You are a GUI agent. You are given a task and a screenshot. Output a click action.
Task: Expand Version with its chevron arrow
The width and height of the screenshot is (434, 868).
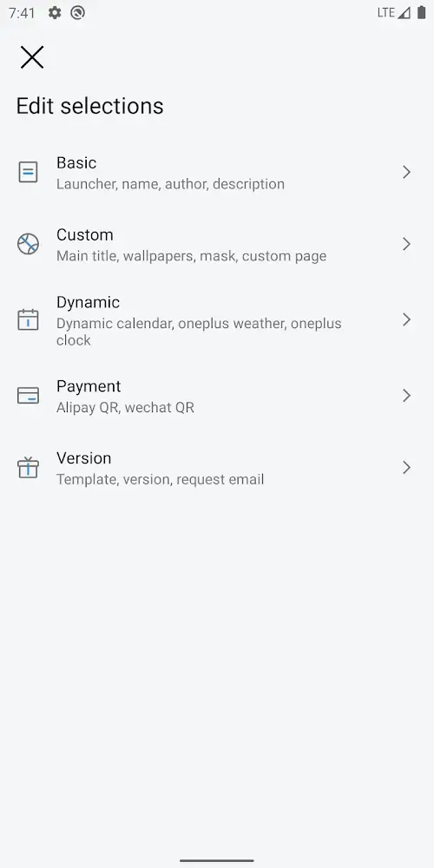[x=407, y=468]
